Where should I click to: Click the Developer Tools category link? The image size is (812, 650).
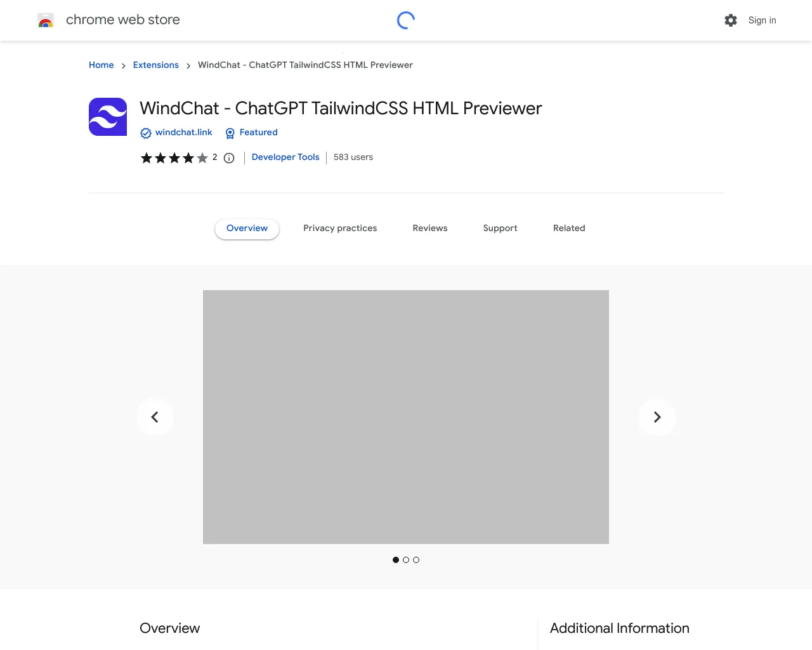coord(285,157)
